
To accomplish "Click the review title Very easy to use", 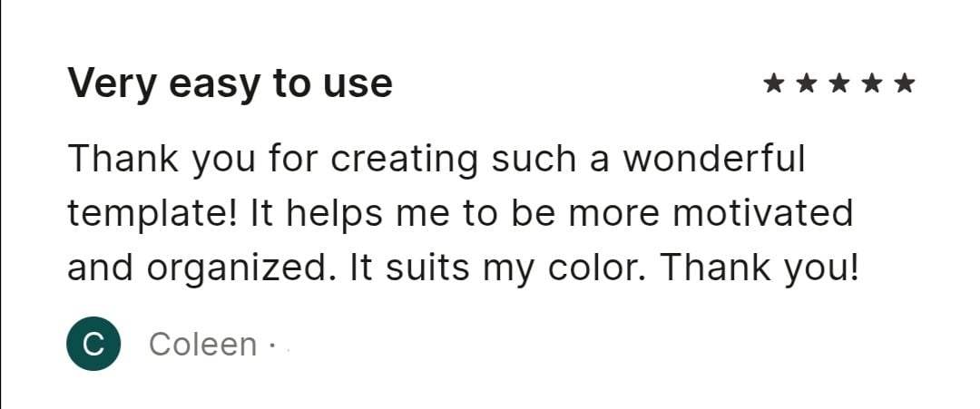I will click(230, 83).
